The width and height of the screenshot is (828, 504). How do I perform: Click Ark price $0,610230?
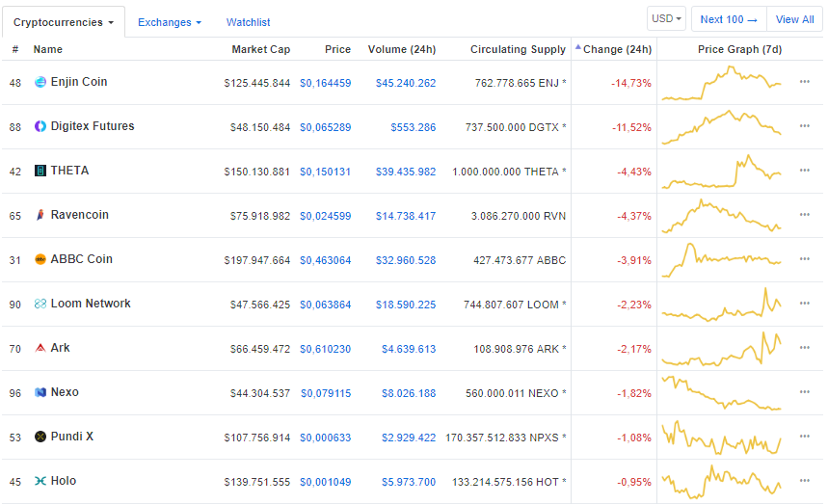(x=325, y=349)
